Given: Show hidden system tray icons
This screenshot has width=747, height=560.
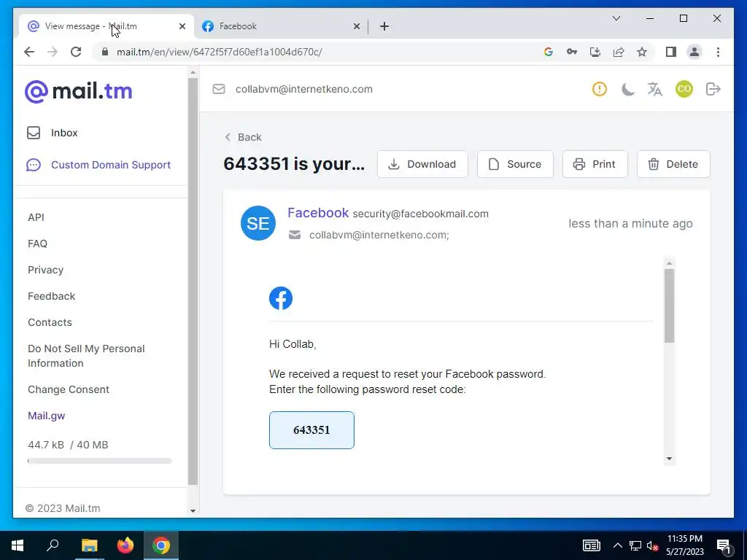Looking at the screenshot, I should pos(617,545).
